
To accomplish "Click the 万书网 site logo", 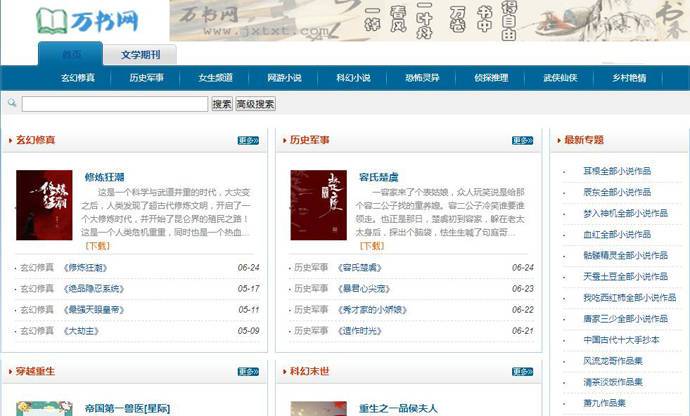I will click(x=86, y=20).
